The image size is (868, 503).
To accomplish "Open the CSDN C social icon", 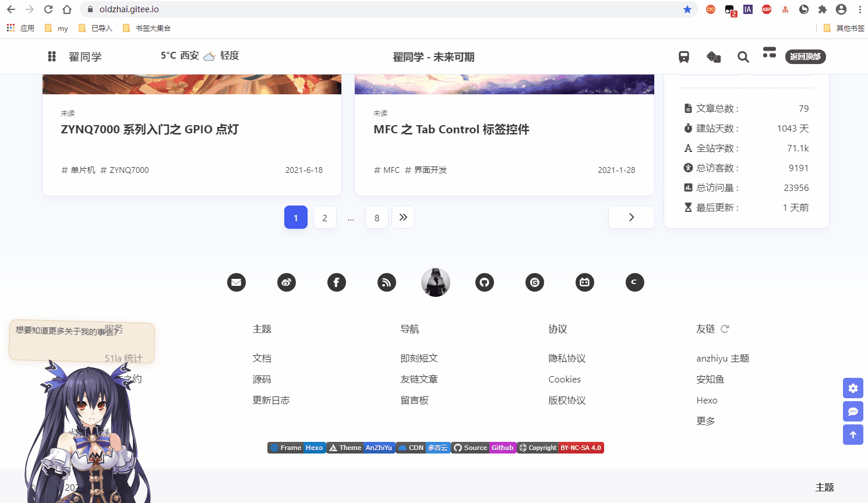I will coord(635,282).
